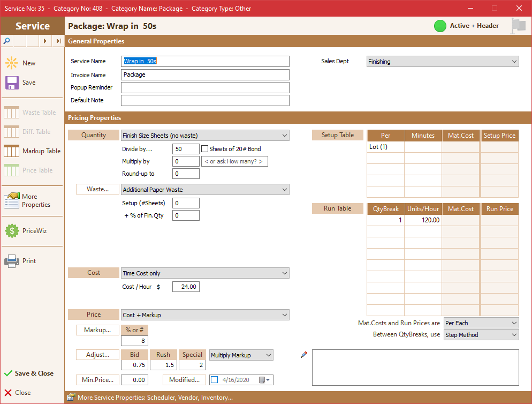Click the Min.Price... button

(98, 380)
